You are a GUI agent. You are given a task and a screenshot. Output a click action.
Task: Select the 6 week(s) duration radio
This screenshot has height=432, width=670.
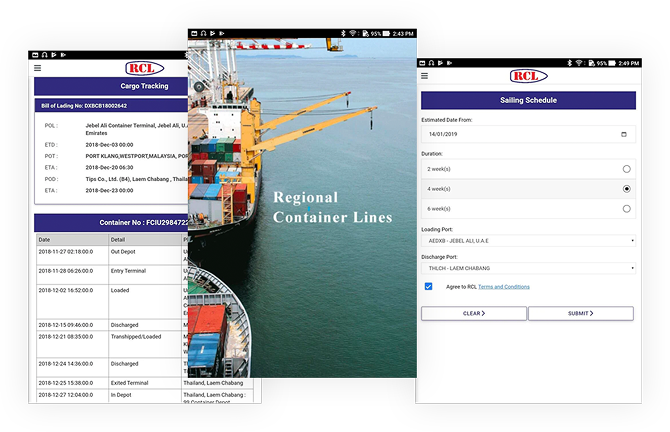[x=627, y=208]
